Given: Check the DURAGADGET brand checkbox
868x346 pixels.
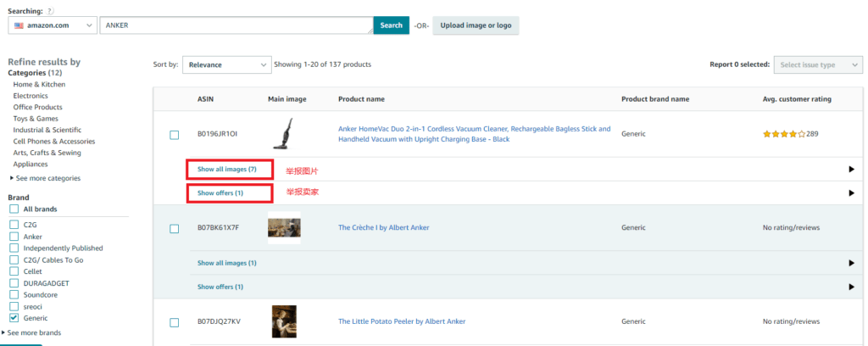Looking at the screenshot, I should point(14,283).
